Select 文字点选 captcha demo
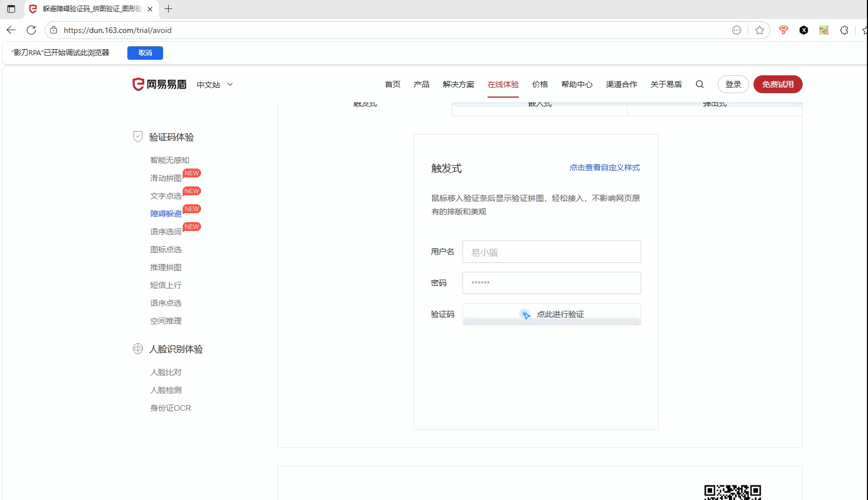The height and width of the screenshot is (500, 868). coord(165,196)
